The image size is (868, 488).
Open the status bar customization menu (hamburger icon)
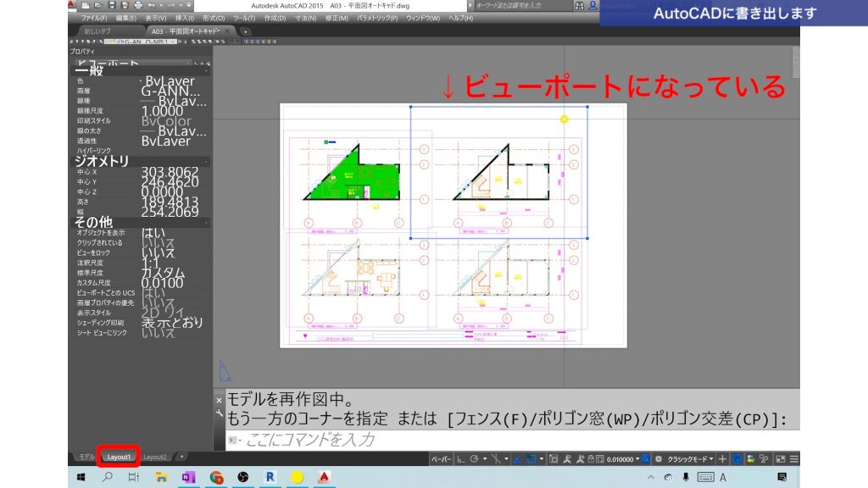[794, 457]
